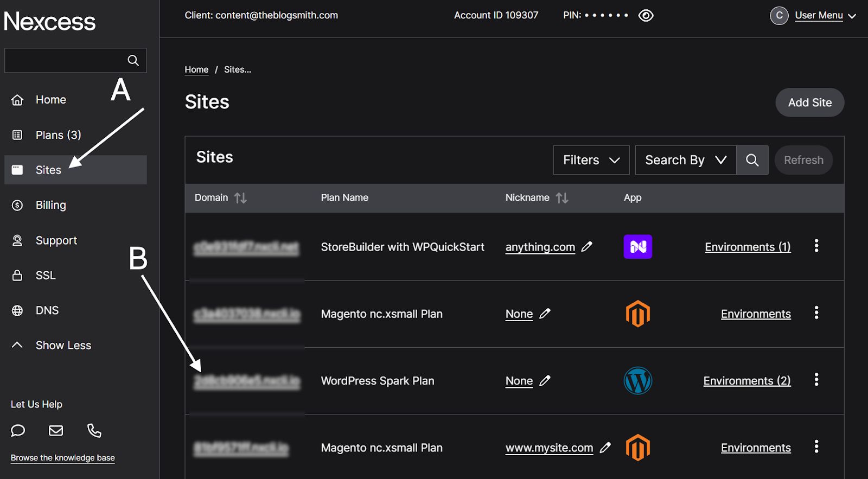
Task: Click the email envelope icon
Action: tap(56, 431)
